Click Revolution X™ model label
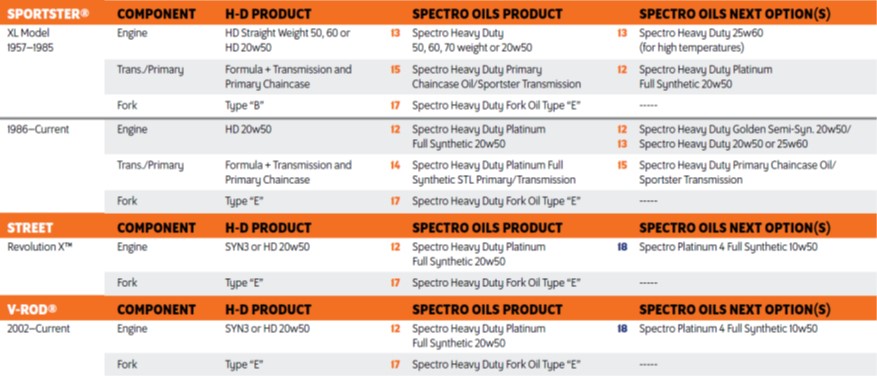This screenshot has height=376, width=877. coord(40,247)
